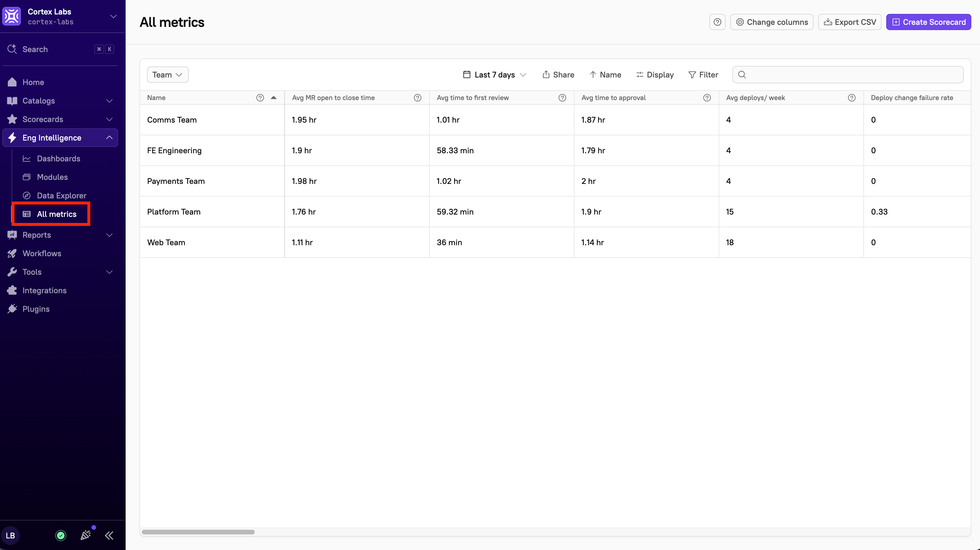Collapse the Eng Intelligence section chevron
This screenshot has width=980, height=550.
110,138
